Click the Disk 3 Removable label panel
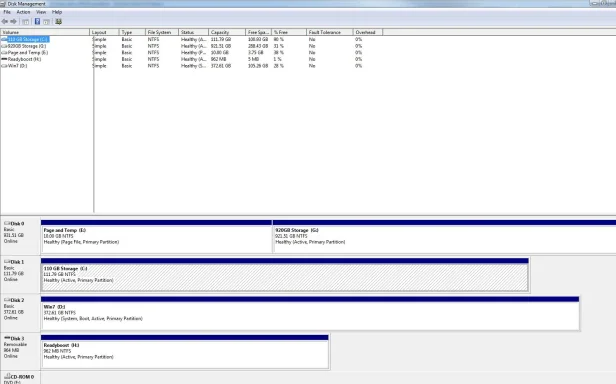The height and width of the screenshot is (384, 616). pos(20,350)
